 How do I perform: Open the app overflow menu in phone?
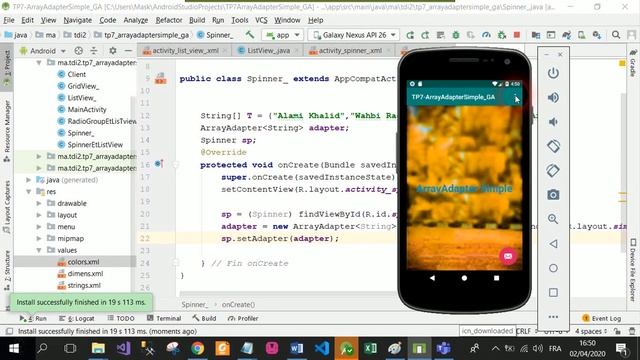click(x=515, y=97)
